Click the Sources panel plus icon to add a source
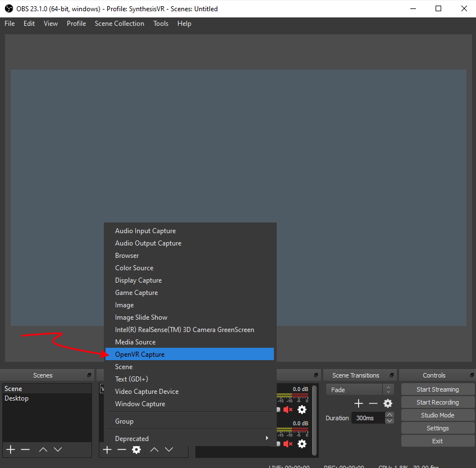 (107, 450)
